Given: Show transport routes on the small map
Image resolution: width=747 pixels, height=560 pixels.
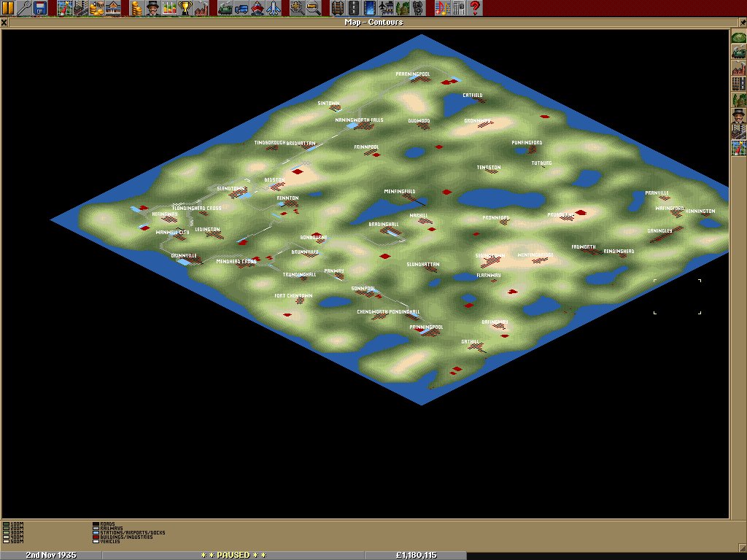Looking at the screenshot, I should tap(739, 83).
